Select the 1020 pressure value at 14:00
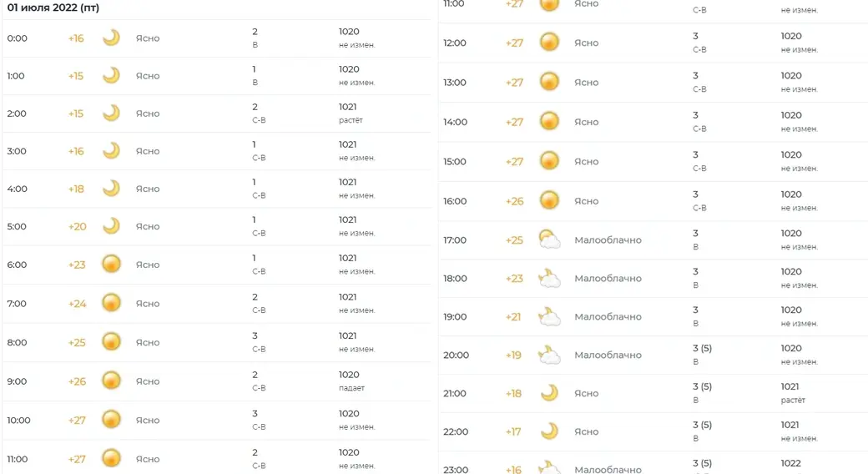 [791, 115]
